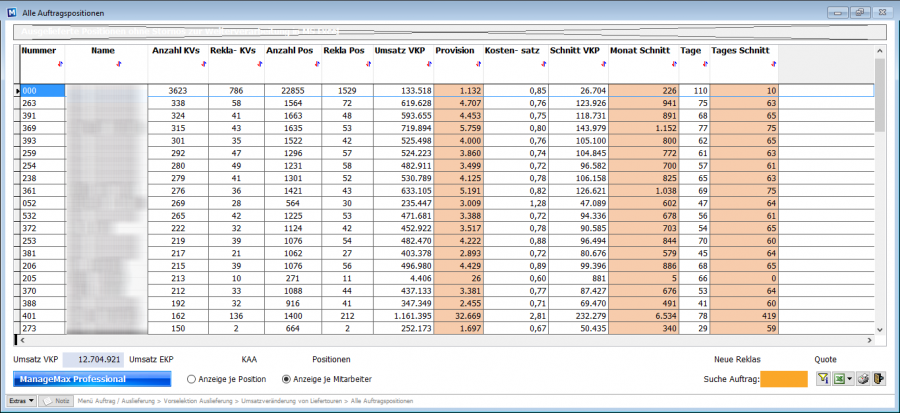Sort by the Anzahl KVs column arrow

coord(203,64)
